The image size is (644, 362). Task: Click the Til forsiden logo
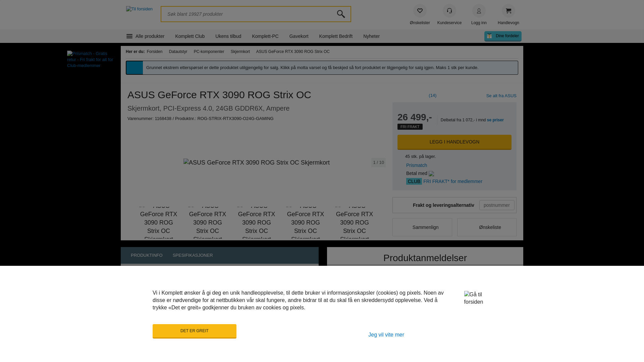tap(139, 9)
